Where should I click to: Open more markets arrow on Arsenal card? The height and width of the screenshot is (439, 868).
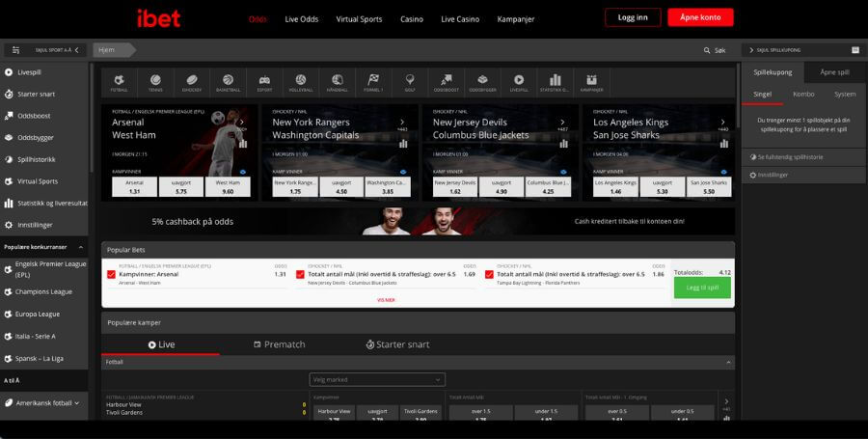click(241, 122)
